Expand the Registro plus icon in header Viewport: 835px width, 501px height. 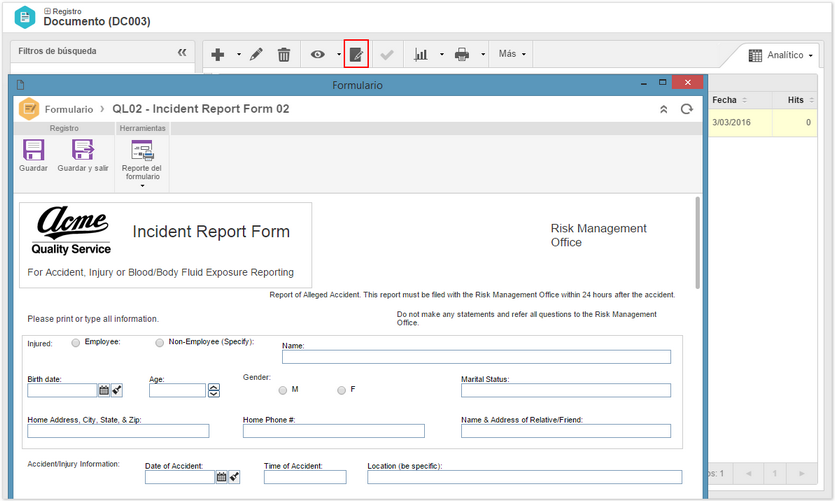[x=47, y=11]
